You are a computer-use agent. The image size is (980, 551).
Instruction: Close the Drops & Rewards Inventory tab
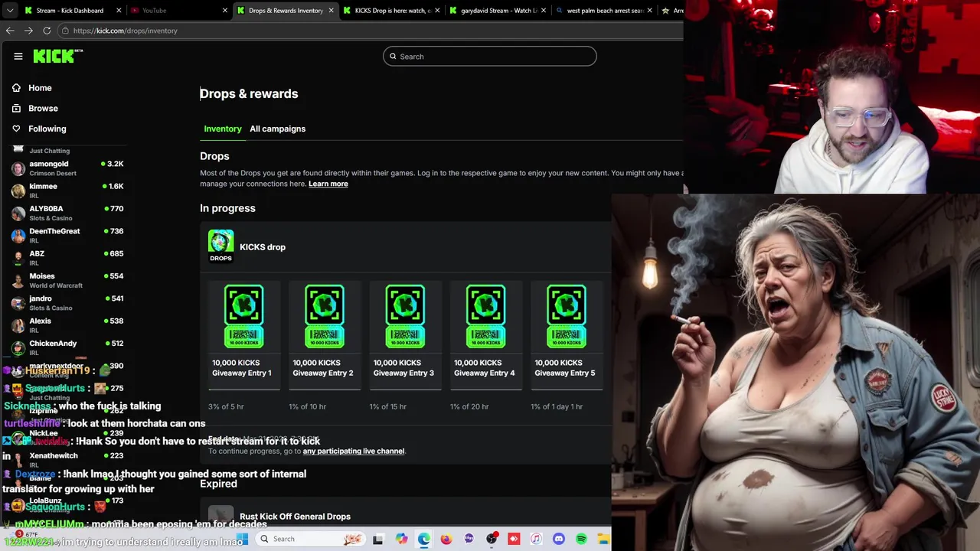pyautogui.click(x=332, y=11)
